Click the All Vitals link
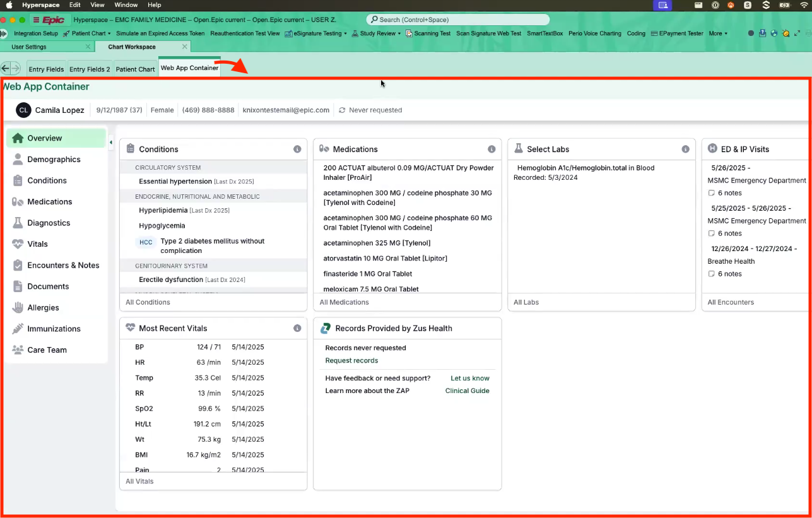 [x=139, y=481]
